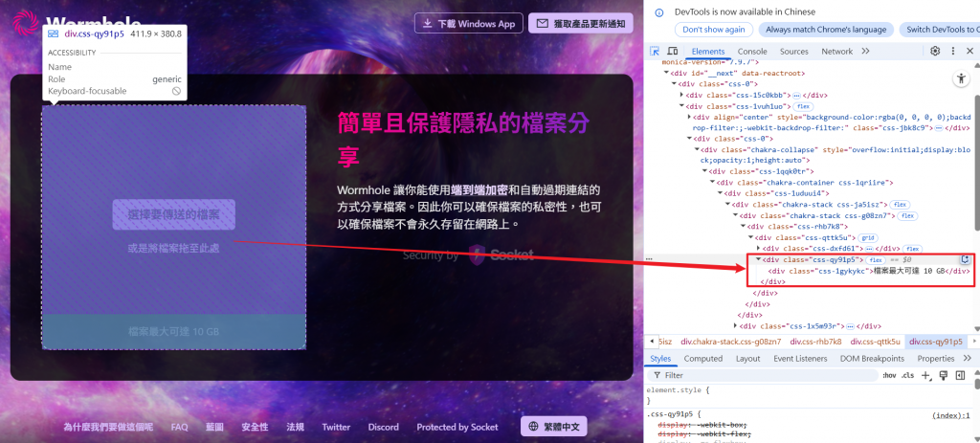This screenshot has width=980, height=443.
Task: Click the three-dot gutter icon beside selected row
Action: (649, 258)
